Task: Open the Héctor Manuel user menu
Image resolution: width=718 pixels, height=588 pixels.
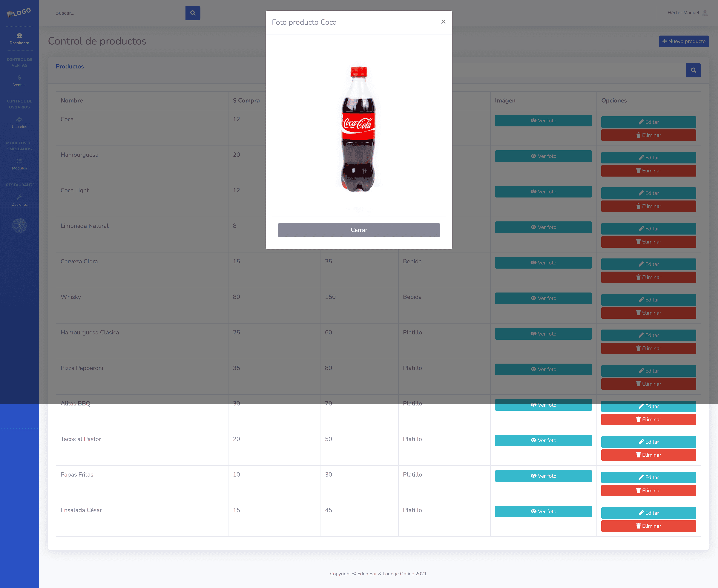Action: coord(687,13)
